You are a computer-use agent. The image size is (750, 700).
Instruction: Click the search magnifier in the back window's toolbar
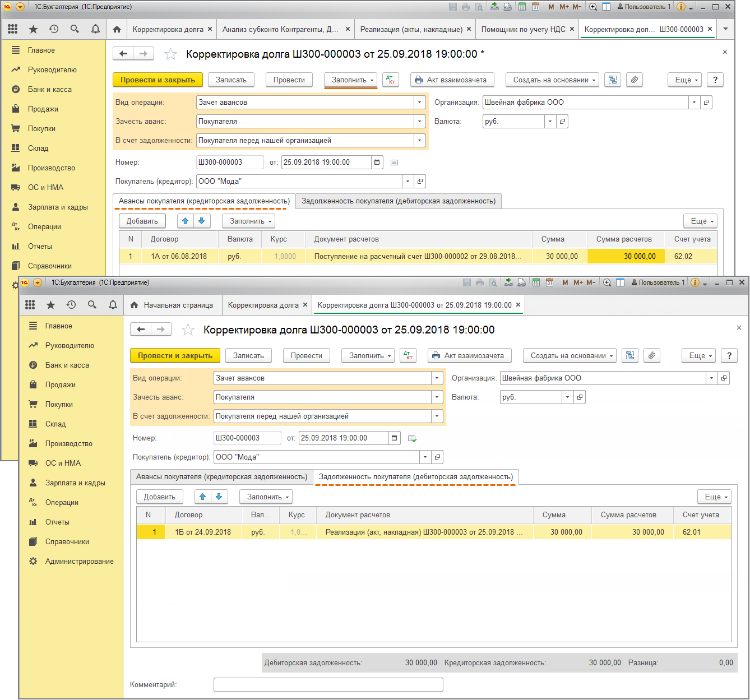[x=75, y=29]
